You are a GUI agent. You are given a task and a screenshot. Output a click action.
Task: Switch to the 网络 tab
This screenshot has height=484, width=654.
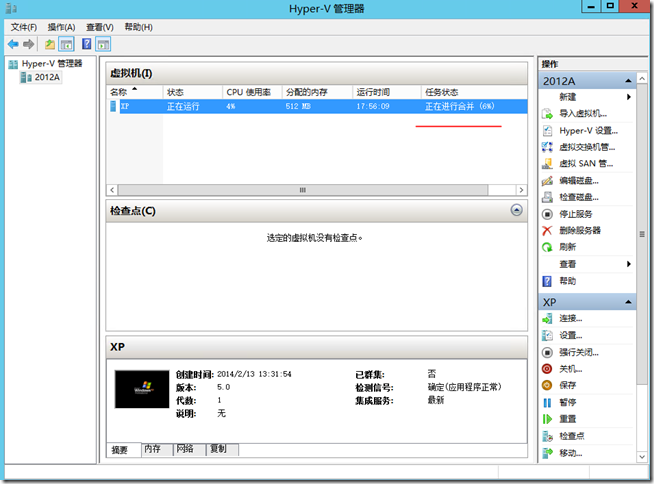[x=189, y=449]
